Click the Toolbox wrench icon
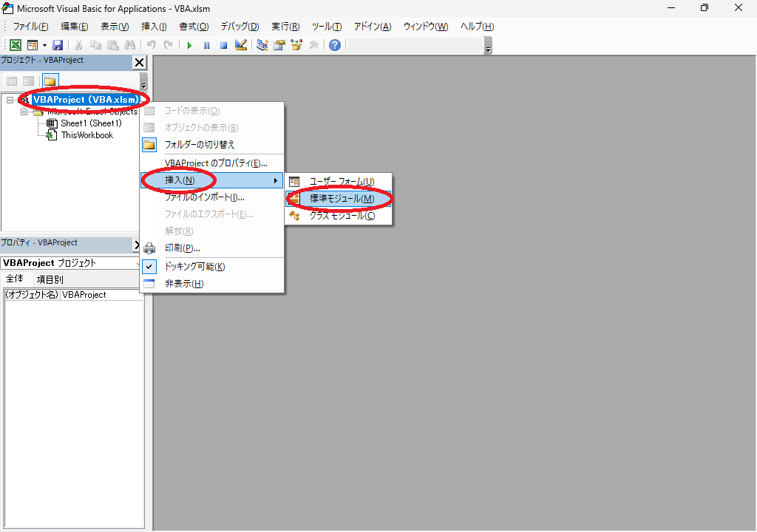Viewport: 757px width, 532px height. point(313,45)
